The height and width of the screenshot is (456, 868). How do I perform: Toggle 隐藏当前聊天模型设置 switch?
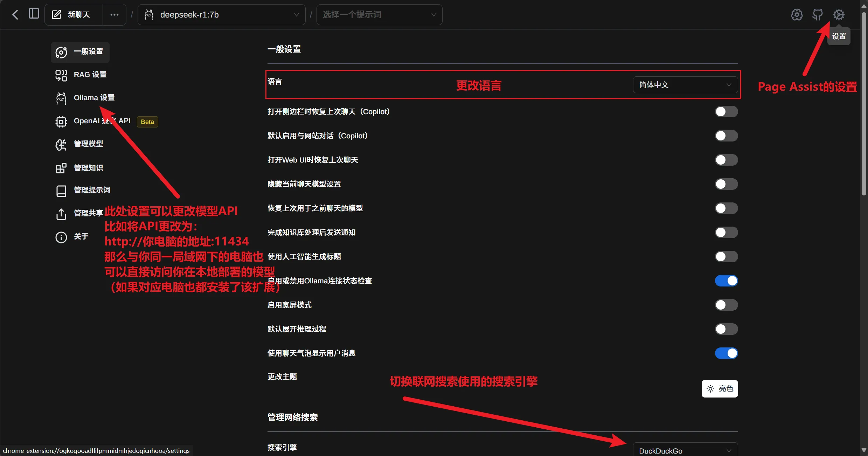pyautogui.click(x=726, y=184)
